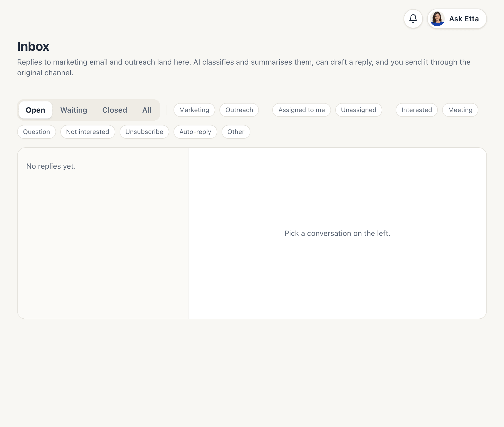Switch to the Waiting tab

click(74, 110)
